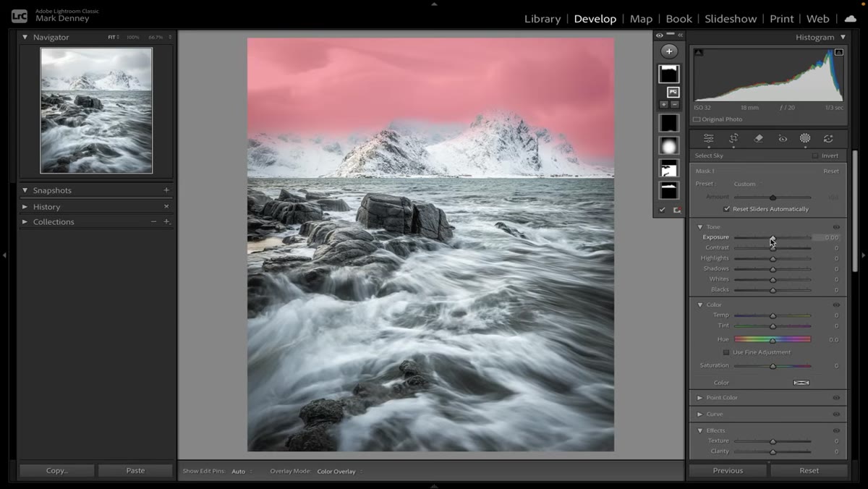Expand the History panel
The width and height of the screenshot is (868, 489).
pyautogui.click(x=25, y=206)
